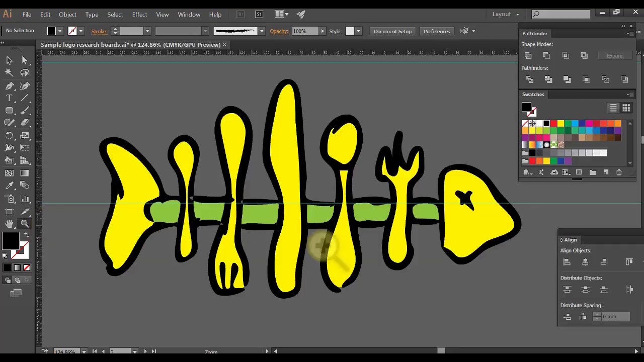Click Exclude shape mode icon
The image size is (644, 362).
pos(584,56)
